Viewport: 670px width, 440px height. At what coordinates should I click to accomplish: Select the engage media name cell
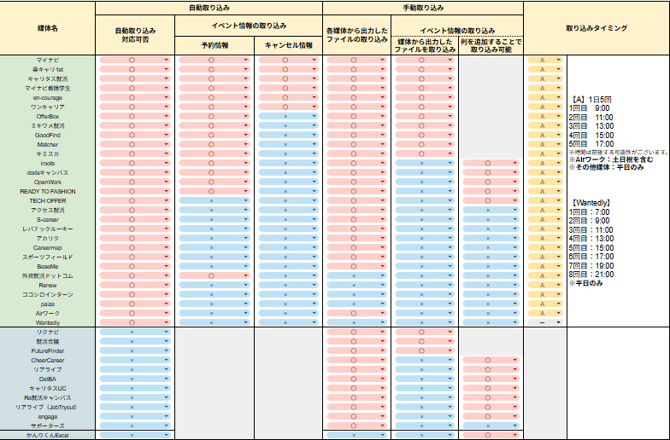click(47, 416)
